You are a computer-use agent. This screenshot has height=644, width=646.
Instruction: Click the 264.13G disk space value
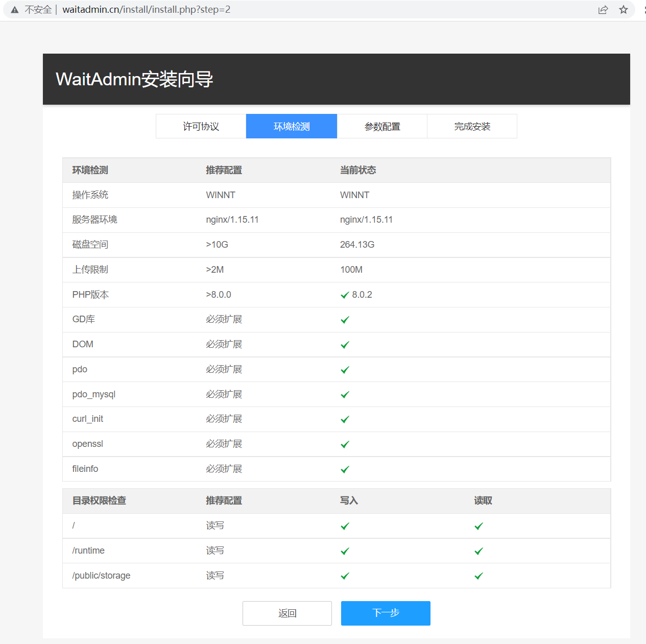pyautogui.click(x=357, y=245)
